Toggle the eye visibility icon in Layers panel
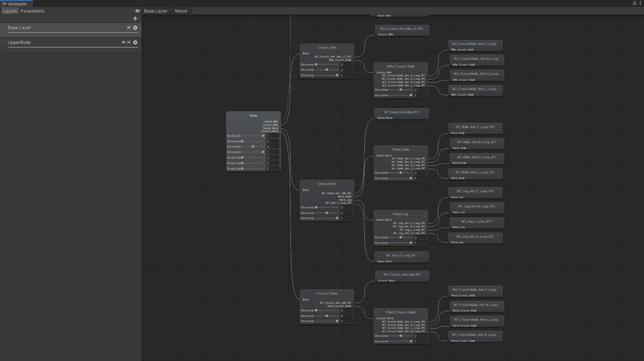Viewport: 644px width, 361px height. (x=137, y=11)
